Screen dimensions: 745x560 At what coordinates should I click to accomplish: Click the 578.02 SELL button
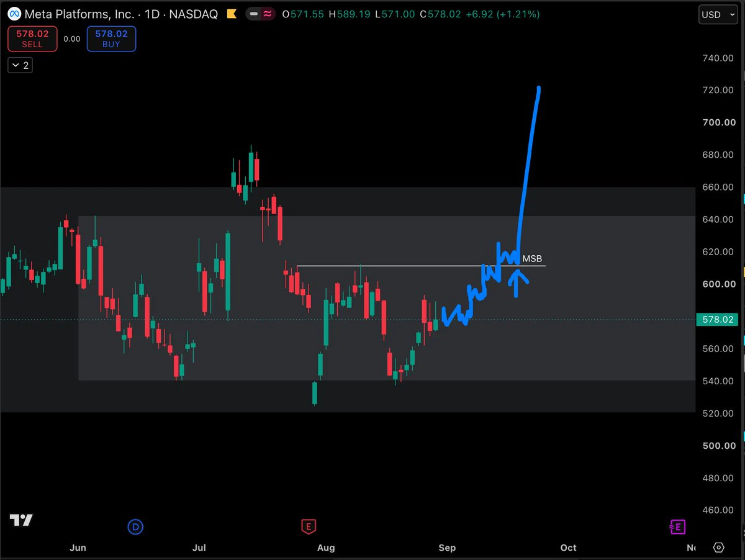point(32,39)
